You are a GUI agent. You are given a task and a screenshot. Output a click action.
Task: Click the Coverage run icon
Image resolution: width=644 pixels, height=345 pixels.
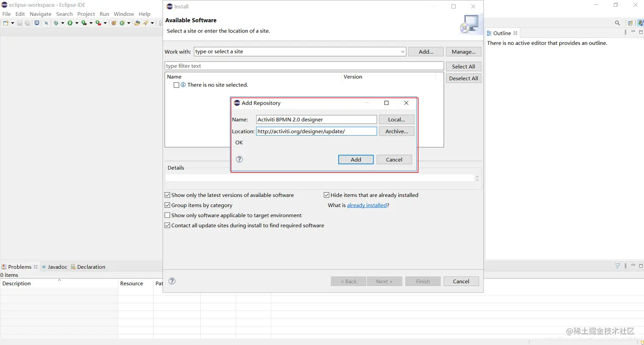84,23
